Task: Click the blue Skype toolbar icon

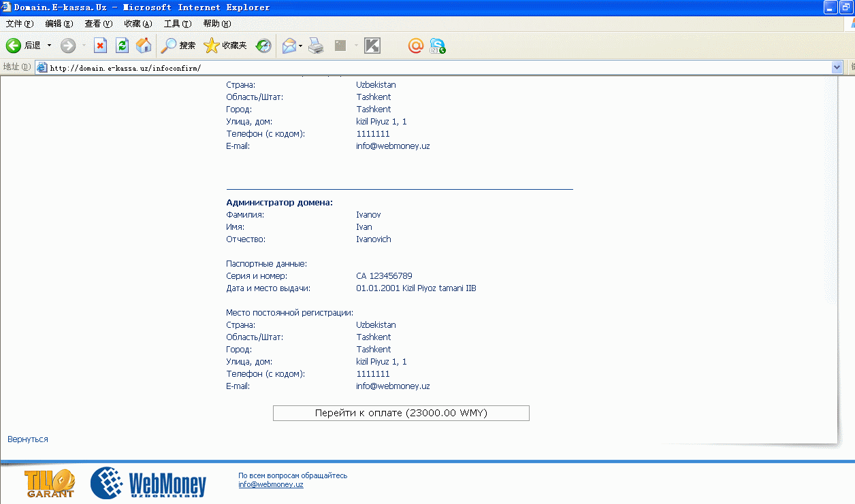Action: click(438, 46)
